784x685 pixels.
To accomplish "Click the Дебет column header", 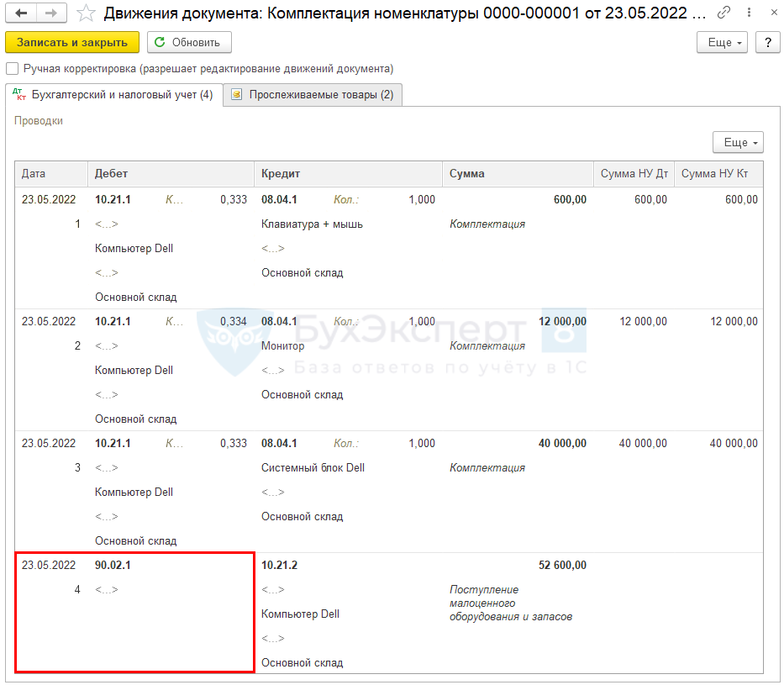I will point(171,173).
